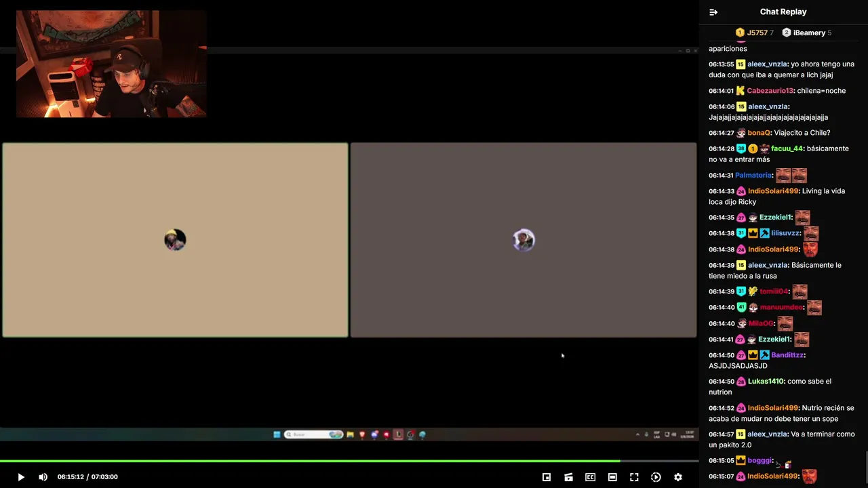Open Bandittzz's username in chat
This screenshot has width=868, height=488.
click(x=787, y=355)
